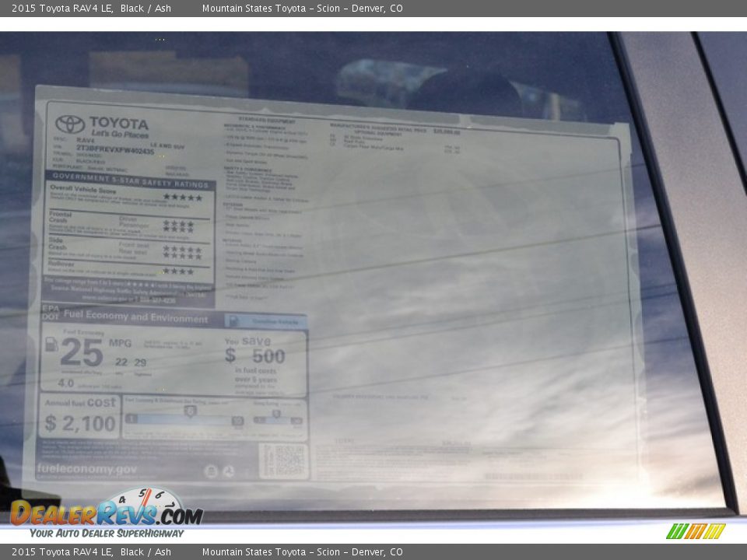Viewport: 747px width, 560px height.
Task: Click the fueleconomy.gov link on the label
Action: (x=86, y=470)
